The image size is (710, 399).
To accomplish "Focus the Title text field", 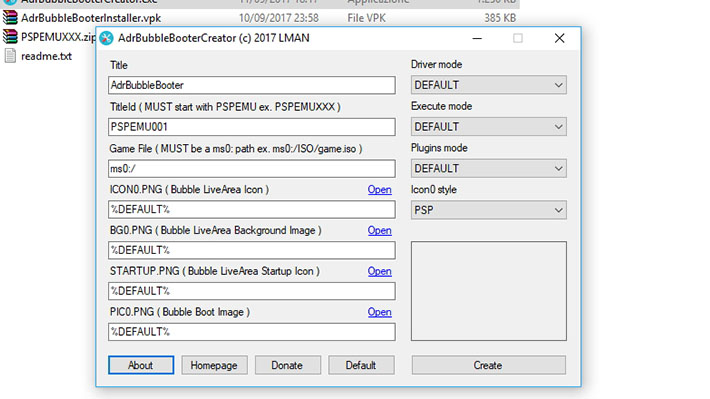I will [x=252, y=85].
